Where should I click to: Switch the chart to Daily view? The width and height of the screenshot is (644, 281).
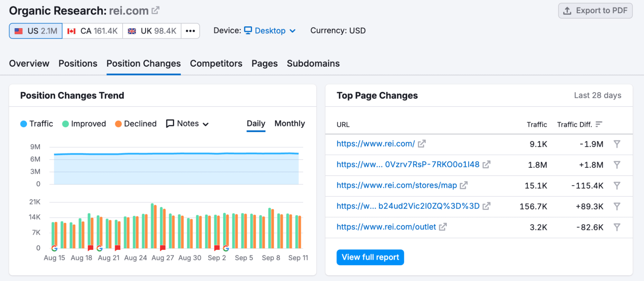[256, 124]
